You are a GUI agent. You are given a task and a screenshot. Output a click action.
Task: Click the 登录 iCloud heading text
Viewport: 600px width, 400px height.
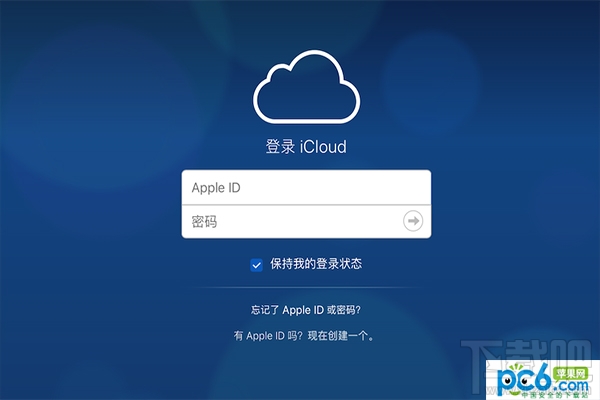click(x=306, y=147)
